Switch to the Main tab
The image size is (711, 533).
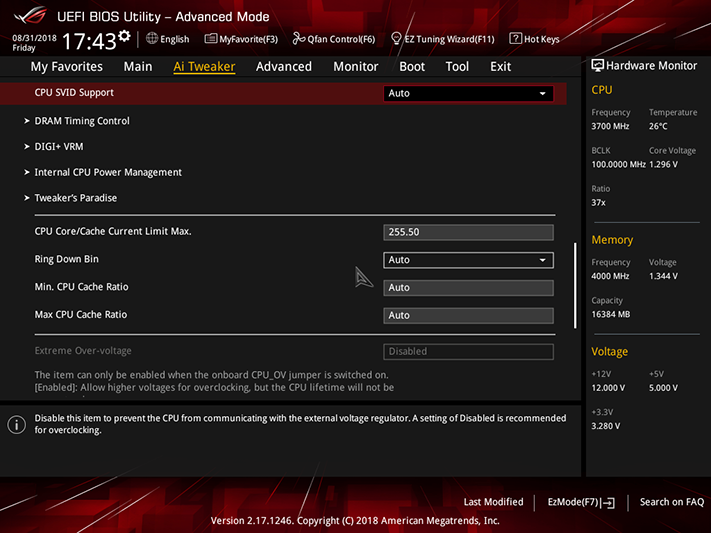138,67
